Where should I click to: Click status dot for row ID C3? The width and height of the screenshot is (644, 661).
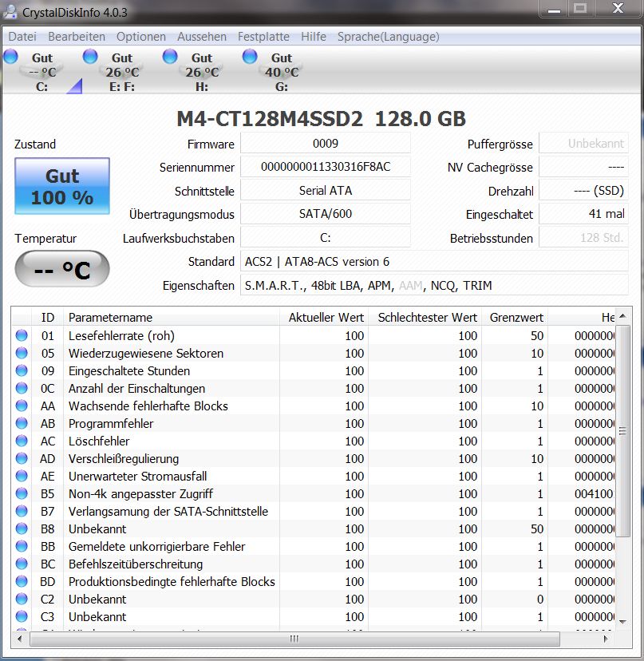pyautogui.click(x=22, y=616)
